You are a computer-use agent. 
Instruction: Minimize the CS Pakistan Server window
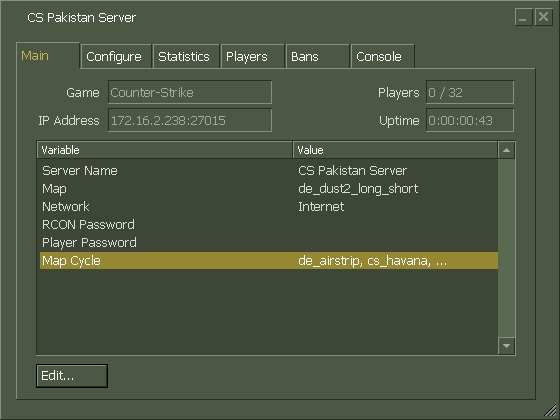[523, 17]
